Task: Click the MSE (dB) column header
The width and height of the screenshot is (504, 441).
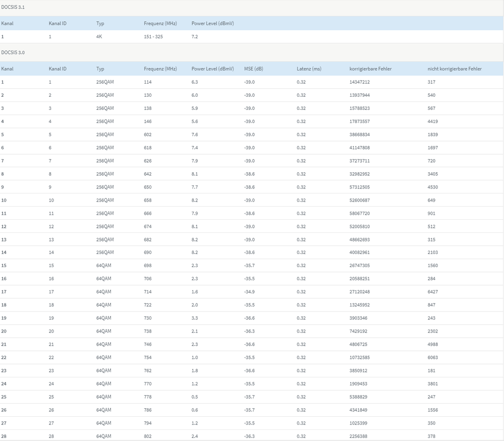Action: [253, 69]
